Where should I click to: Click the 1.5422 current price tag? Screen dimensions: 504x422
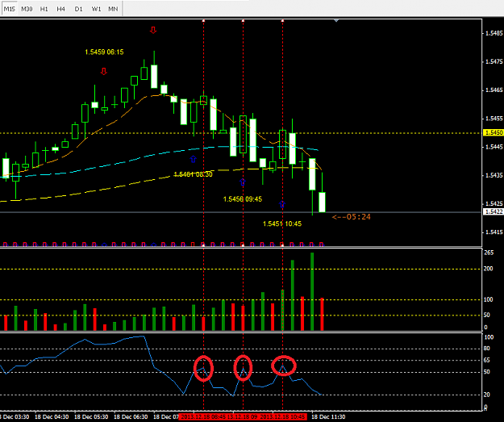tap(494, 211)
